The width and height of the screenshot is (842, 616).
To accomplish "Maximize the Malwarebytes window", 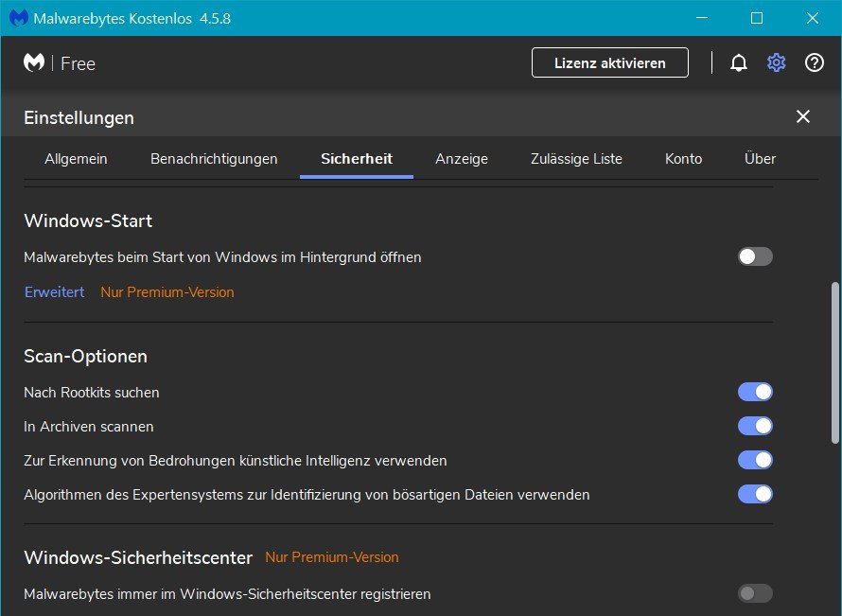I will (x=757, y=18).
